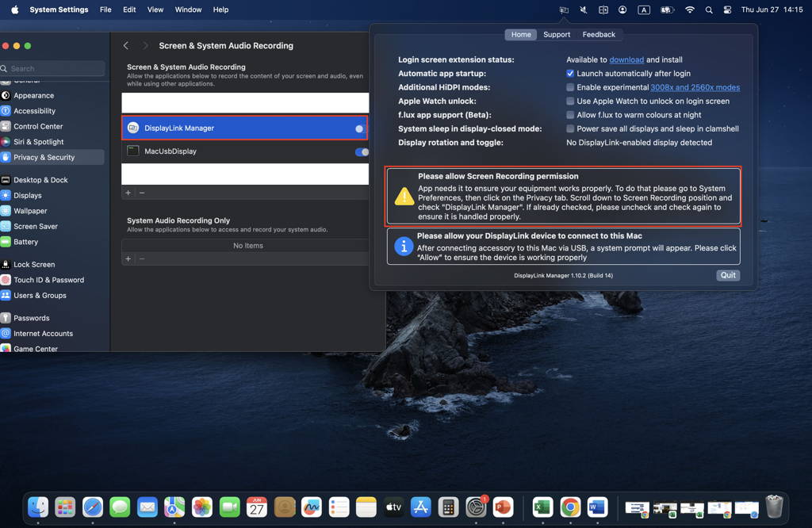Open the 3008x and 2560x modes link

(695, 87)
